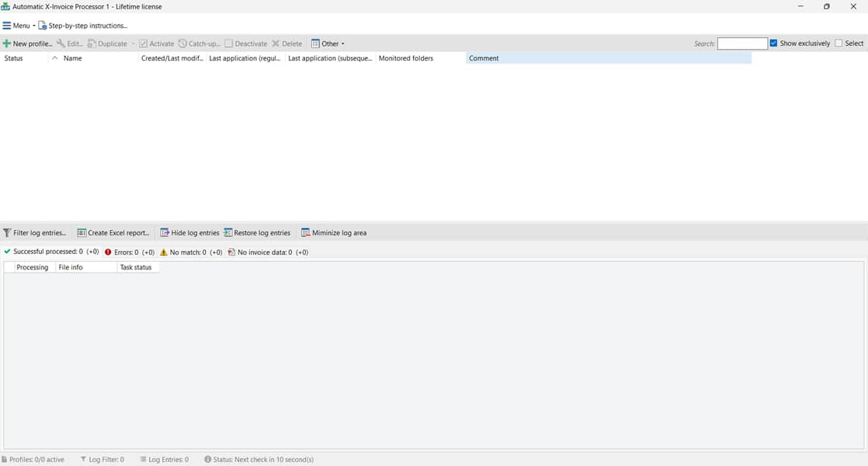868x466 pixels.
Task: Open Filter log entries funnel
Action: 7,233
